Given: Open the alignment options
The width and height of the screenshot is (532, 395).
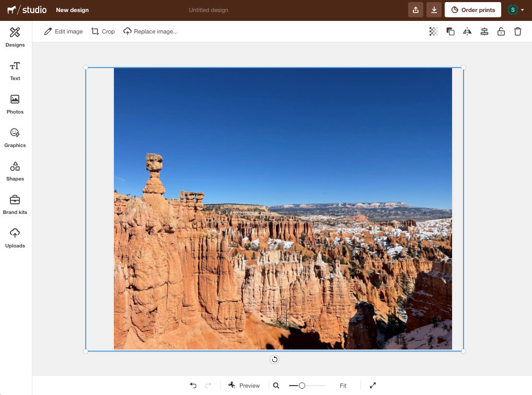Looking at the screenshot, I should (484, 31).
